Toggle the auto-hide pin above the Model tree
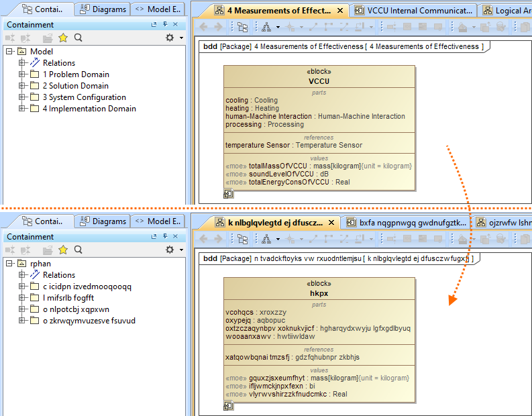Viewport: 532px width, 416px height. (166, 25)
